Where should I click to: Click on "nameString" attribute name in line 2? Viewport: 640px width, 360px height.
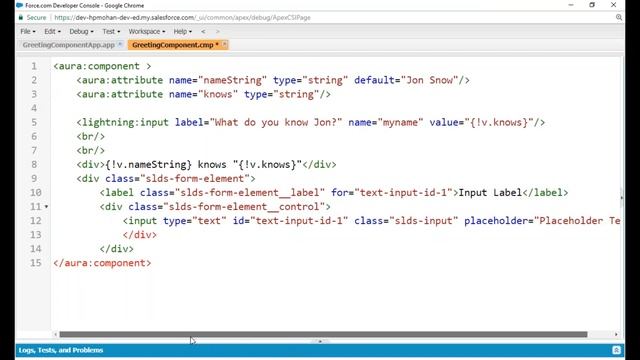232,80
